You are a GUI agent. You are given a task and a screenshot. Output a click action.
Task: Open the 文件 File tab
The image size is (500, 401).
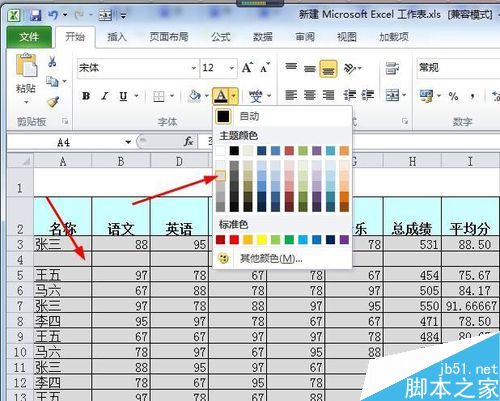click(x=29, y=36)
